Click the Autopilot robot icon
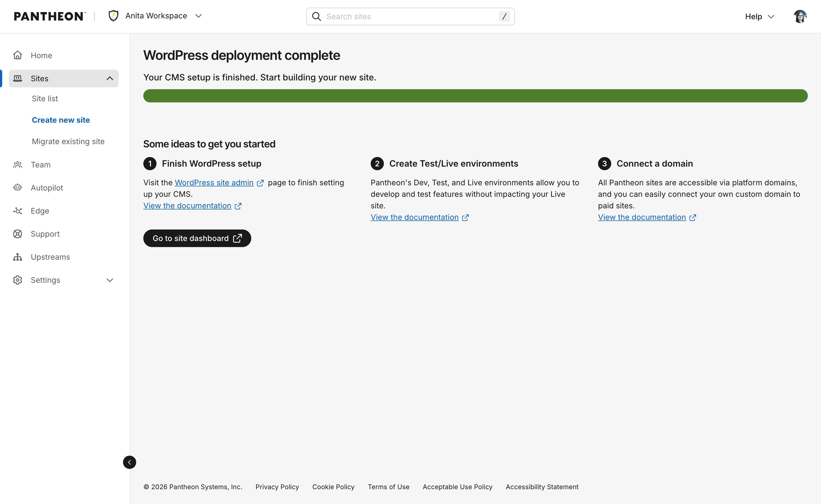The image size is (821, 504). 17,188
